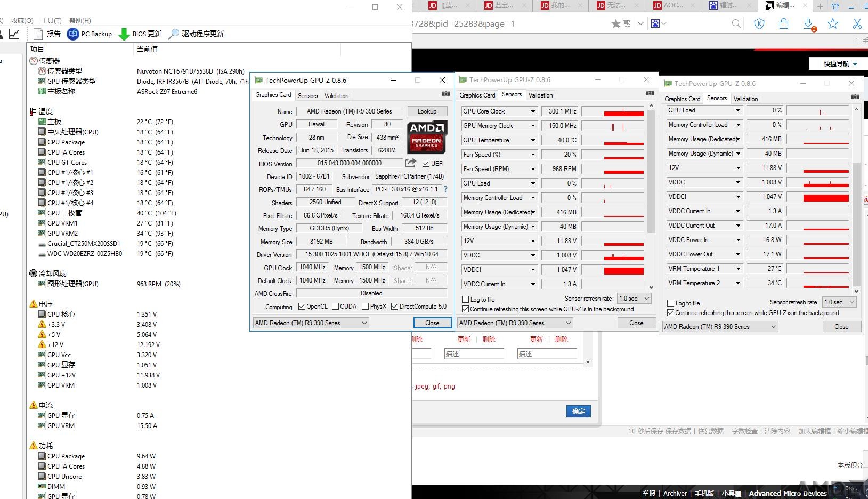Click scrollbar thumb of rightmost GPU-Z sensor list
Viewport: 868px width, 499px height.
pos(856,224)
